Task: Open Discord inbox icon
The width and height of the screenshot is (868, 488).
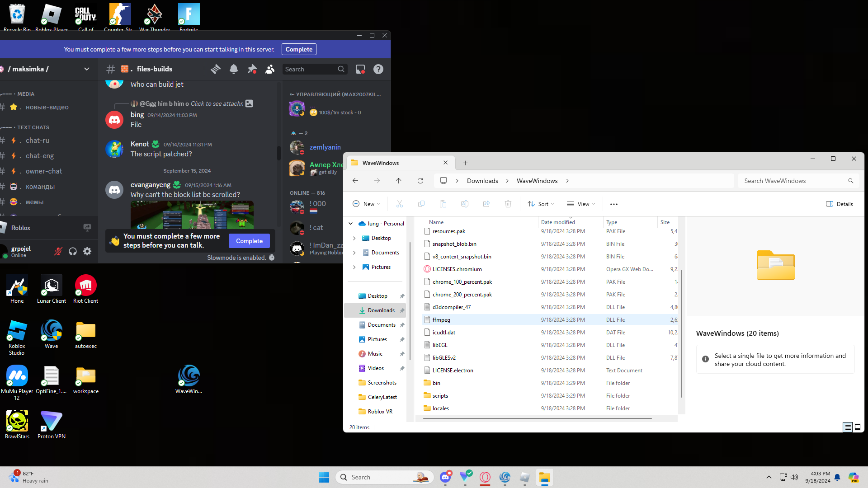Action: (360, 69)
